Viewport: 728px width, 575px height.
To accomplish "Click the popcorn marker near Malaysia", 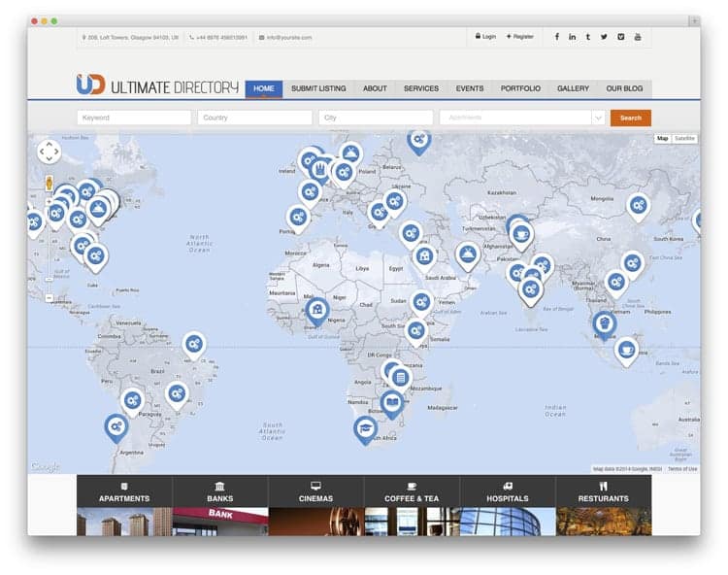I will (605, 322).
